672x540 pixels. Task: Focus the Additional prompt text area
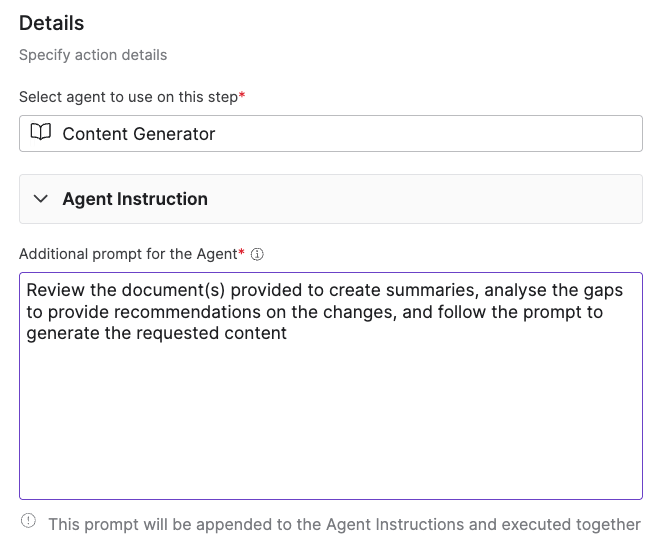331,386
